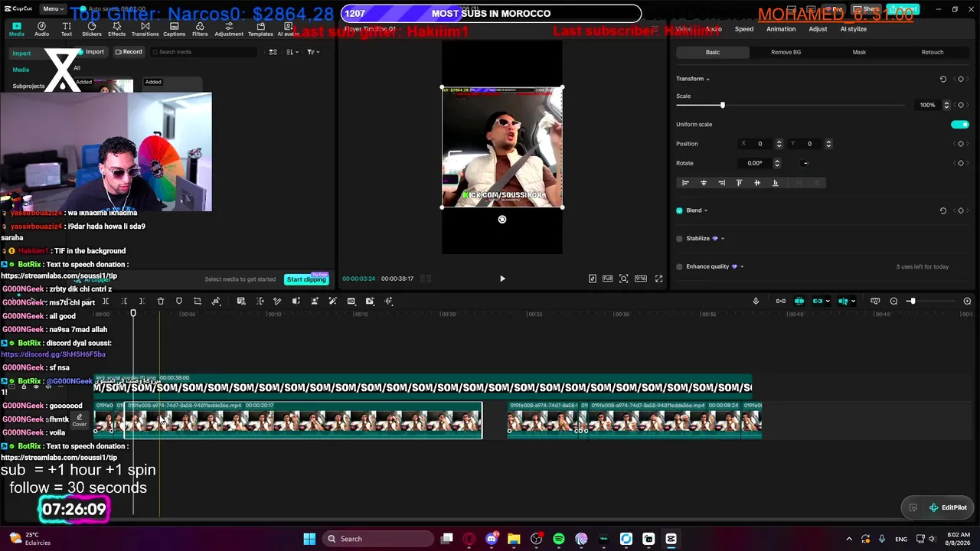Open the Stickers panel
The height and width of the screenshot is (551, 980).
click(x=92, y=29)
